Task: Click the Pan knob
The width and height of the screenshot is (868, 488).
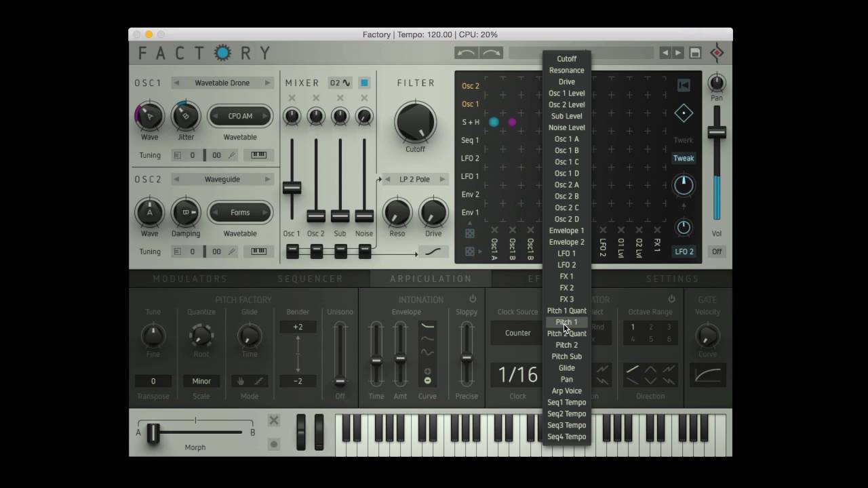Action: click(x=717, y=83)
